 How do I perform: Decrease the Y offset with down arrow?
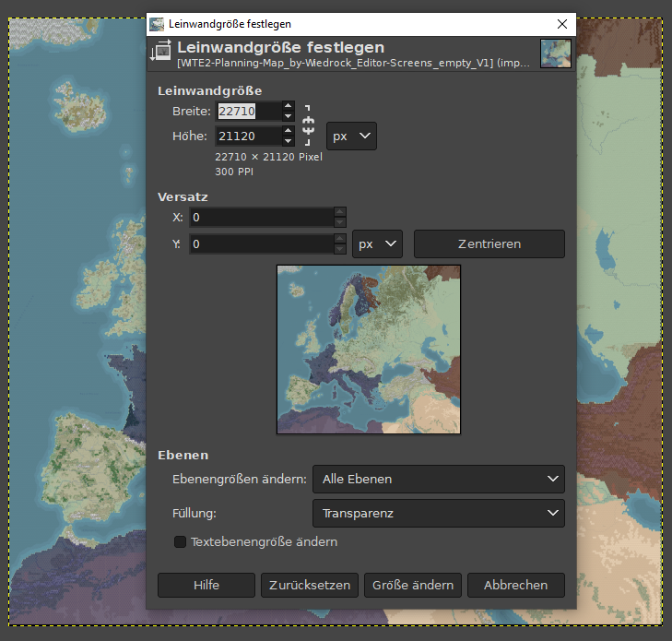340,249
